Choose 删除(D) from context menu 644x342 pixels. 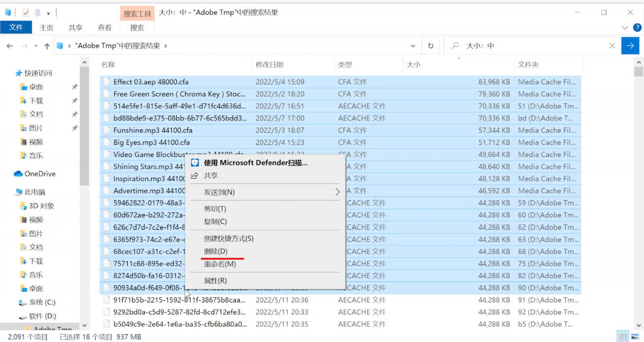[216, 251]
